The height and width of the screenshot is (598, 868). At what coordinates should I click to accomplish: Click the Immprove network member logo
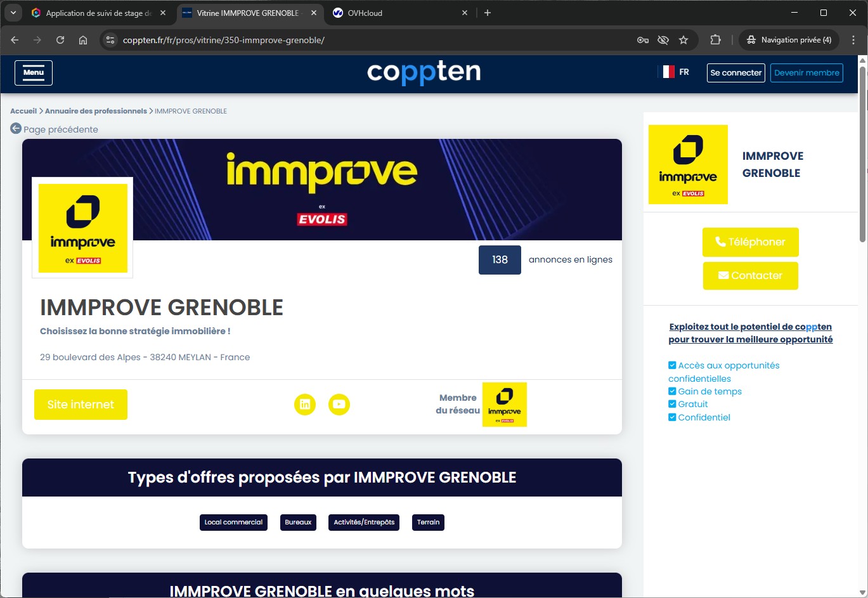pyautogui.click(x=504, y=405)
